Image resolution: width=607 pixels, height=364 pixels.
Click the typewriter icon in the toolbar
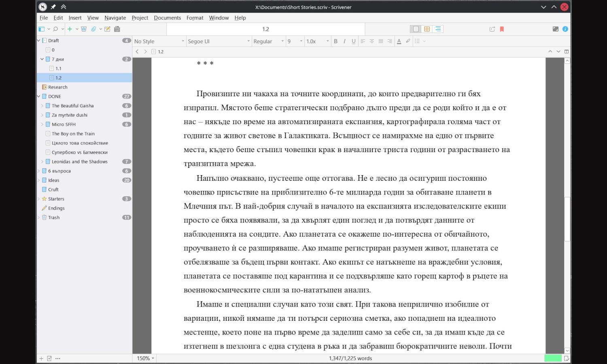pos(117,29)
